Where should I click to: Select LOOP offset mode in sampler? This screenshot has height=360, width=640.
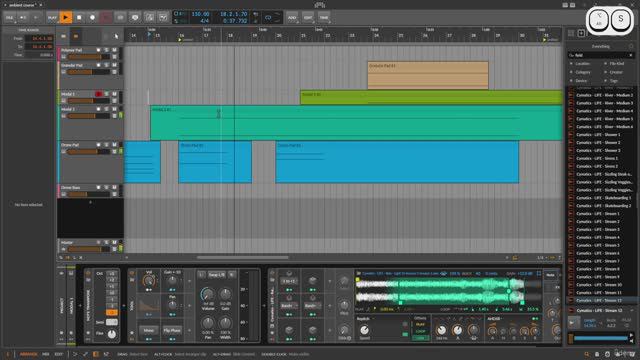point(420,331)
